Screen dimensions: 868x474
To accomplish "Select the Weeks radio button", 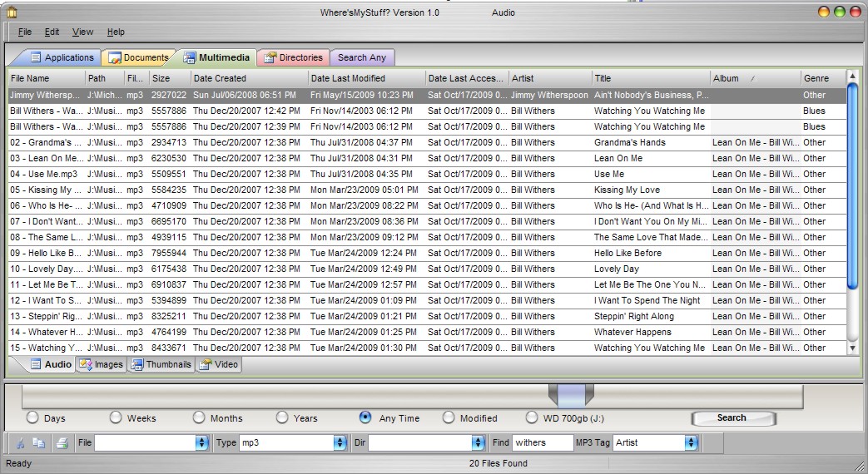I will pyautogui.click(x=115, y=417).
